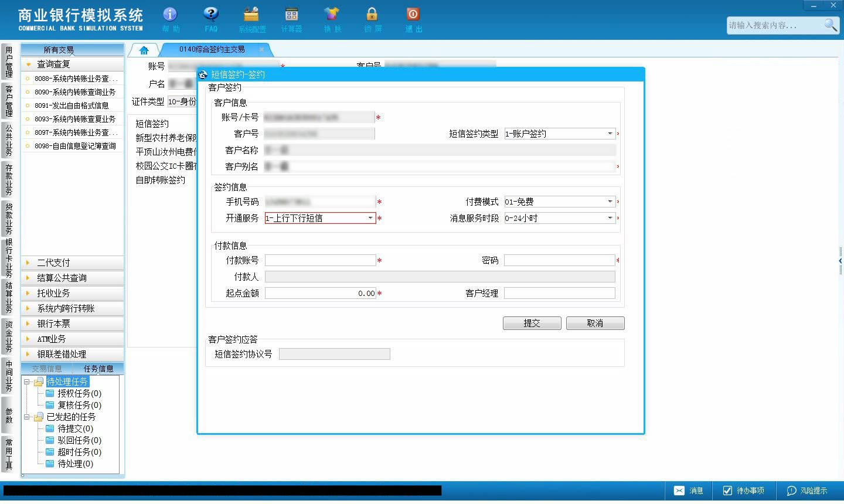
Task: Expand the 系统内跨行转账 section
Action: (x=73, y=308)
